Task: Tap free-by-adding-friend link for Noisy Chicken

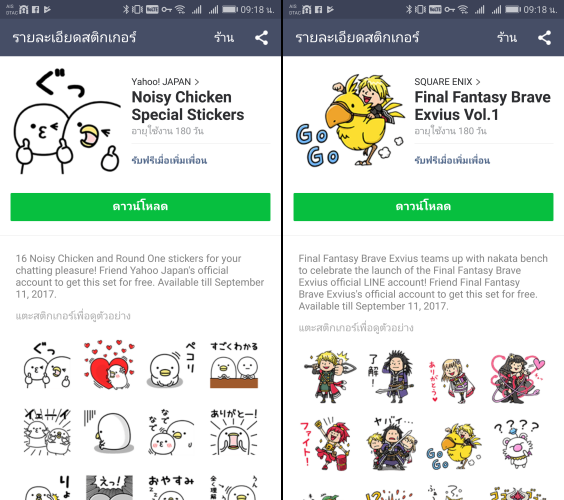Action: 169,160
